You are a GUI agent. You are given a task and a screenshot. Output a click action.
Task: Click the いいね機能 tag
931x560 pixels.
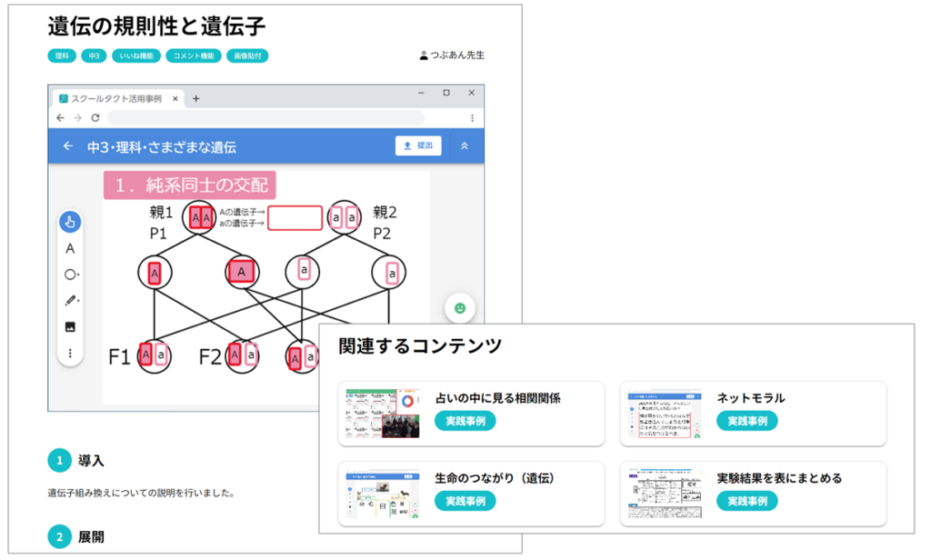136,55
